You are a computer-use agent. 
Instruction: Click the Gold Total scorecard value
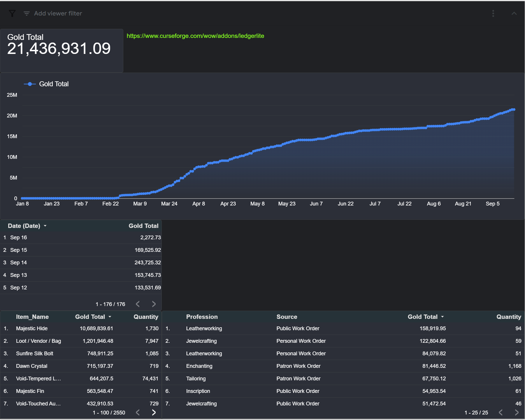(x=59, y=48)
